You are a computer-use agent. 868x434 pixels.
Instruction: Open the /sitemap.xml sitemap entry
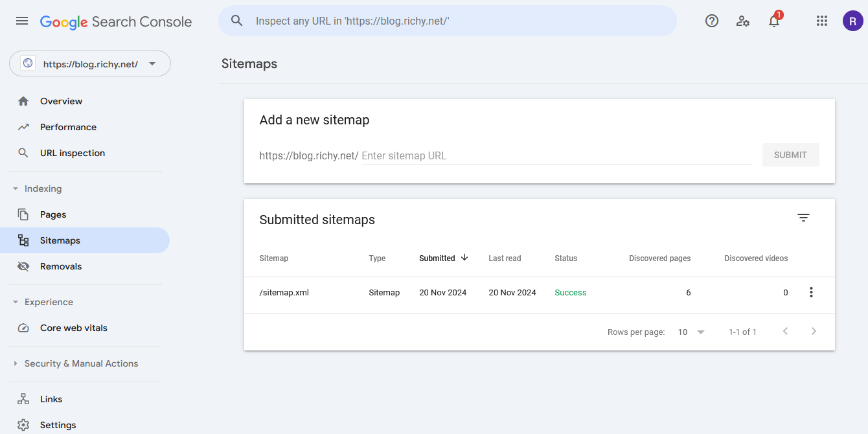(x=284, y=293)
